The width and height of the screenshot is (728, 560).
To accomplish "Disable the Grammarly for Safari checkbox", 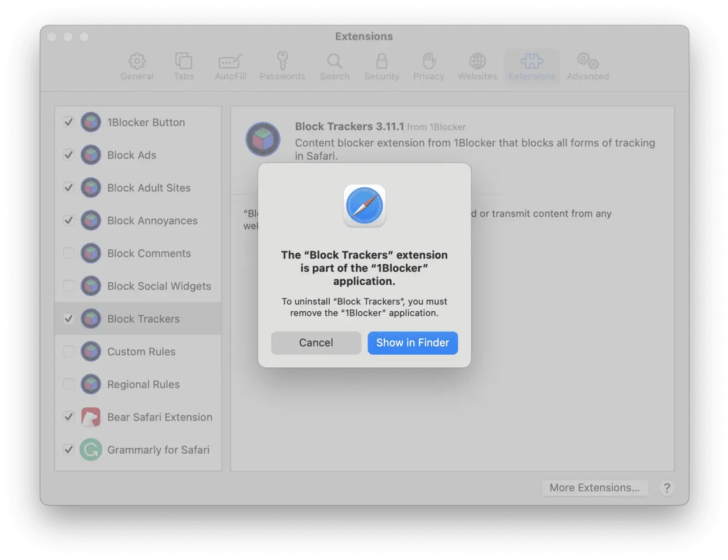I will (x=69, y=450).
